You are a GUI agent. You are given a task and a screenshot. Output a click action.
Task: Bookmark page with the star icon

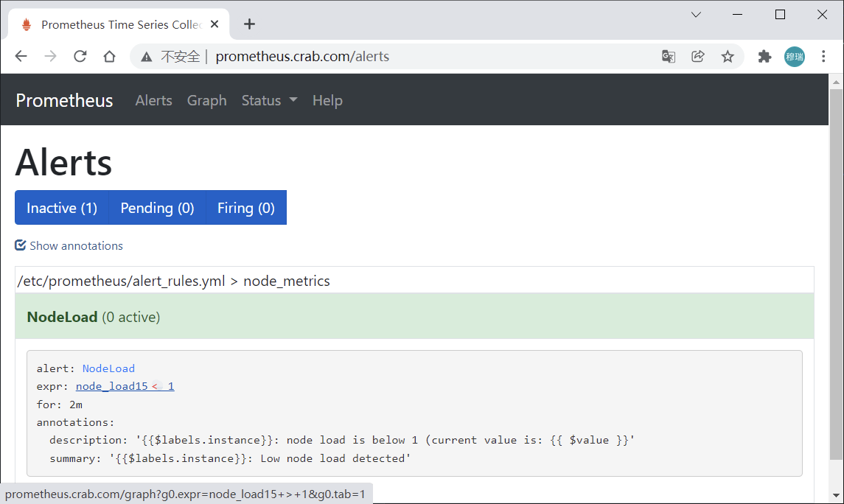[728, 57]
